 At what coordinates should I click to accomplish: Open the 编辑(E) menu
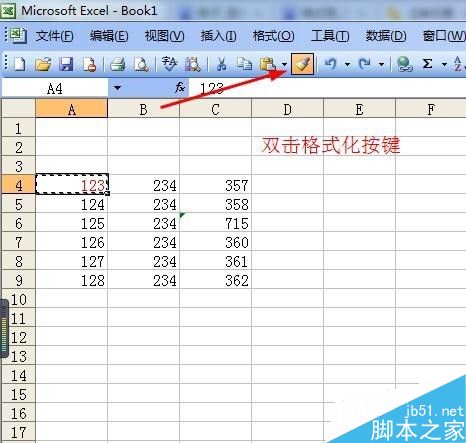tap(109, 36)
